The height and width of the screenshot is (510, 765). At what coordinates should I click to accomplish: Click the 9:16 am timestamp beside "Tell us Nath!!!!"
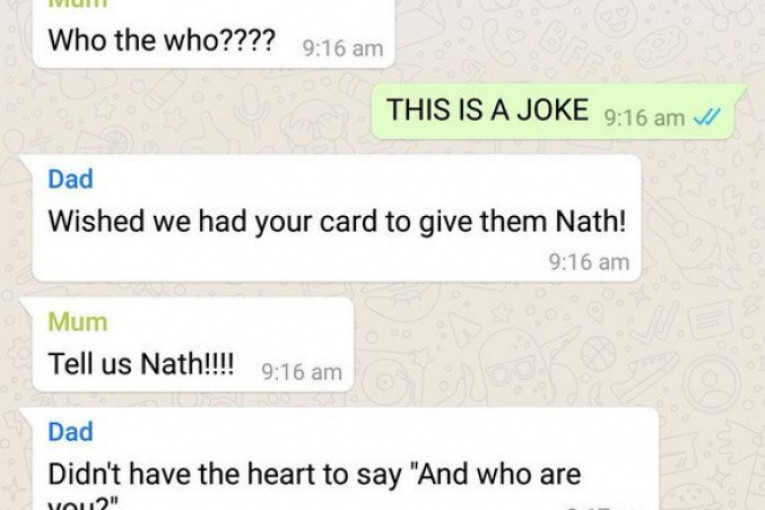coord(302,372)
